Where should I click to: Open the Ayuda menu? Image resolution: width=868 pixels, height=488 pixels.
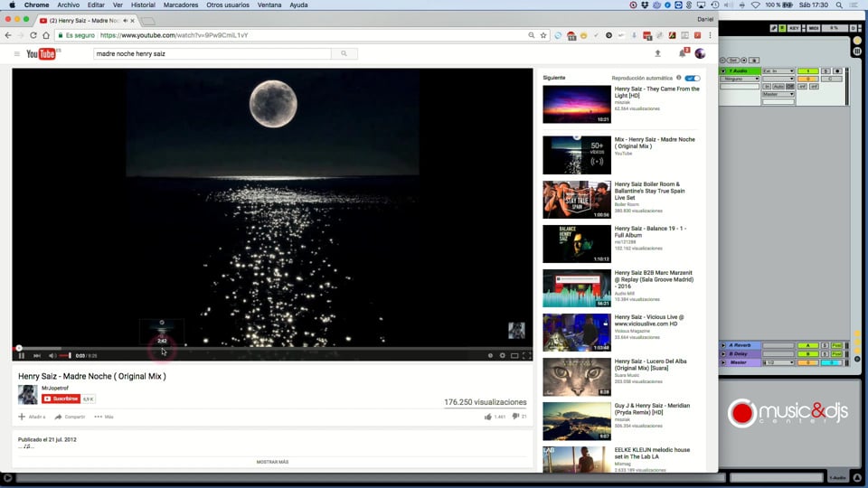pyautogui.click(x=298, y=5)
